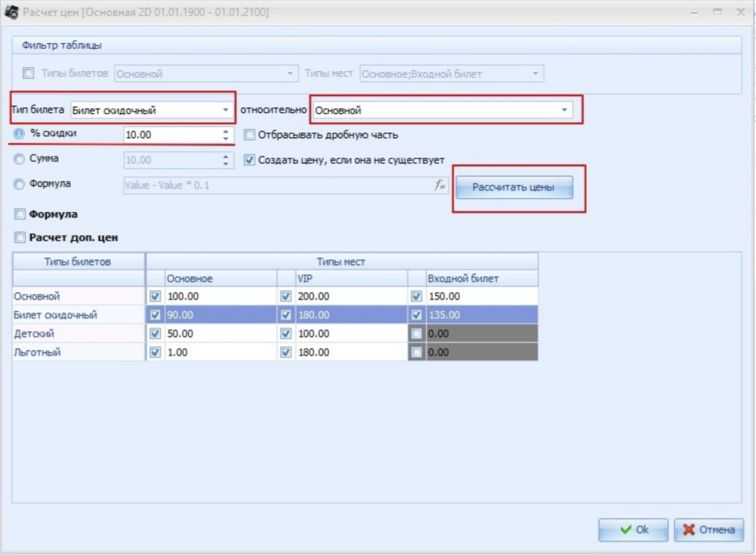
Task: Confirm with the Ok button
Action: pyautogui.click(x=633, y=529)
